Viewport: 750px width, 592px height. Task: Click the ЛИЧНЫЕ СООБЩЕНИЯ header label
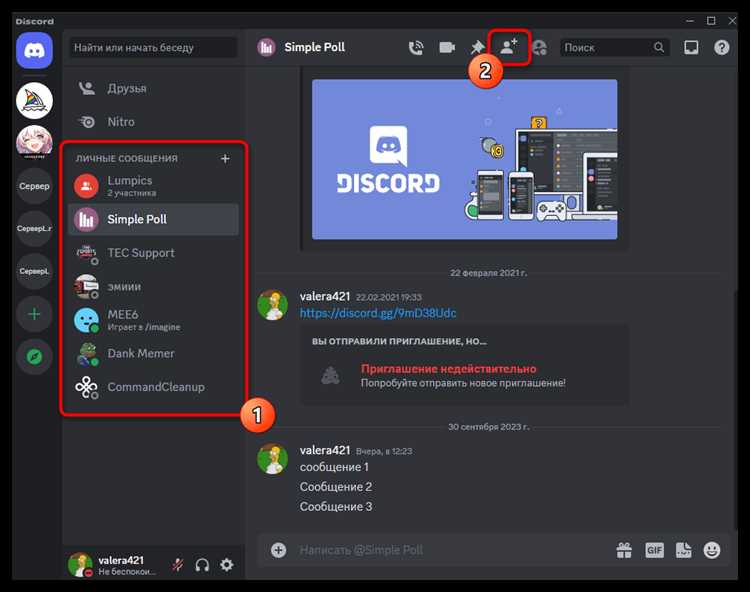126,158
